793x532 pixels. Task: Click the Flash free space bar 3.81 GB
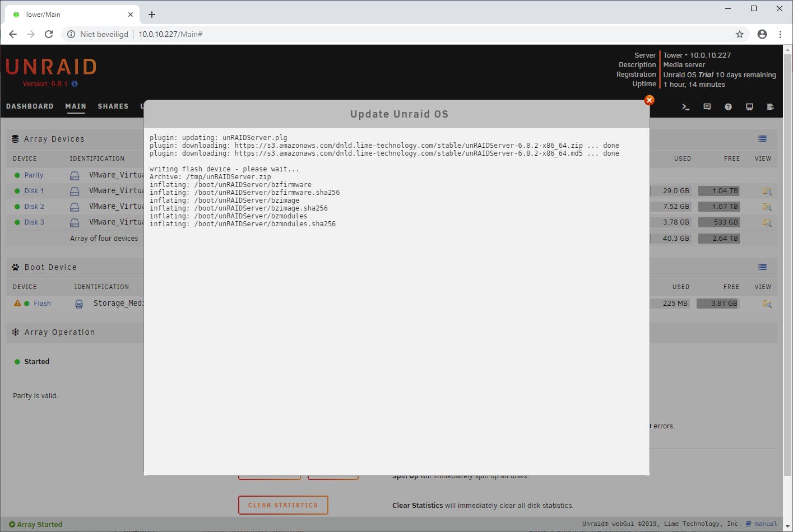(x=718, y=304)
